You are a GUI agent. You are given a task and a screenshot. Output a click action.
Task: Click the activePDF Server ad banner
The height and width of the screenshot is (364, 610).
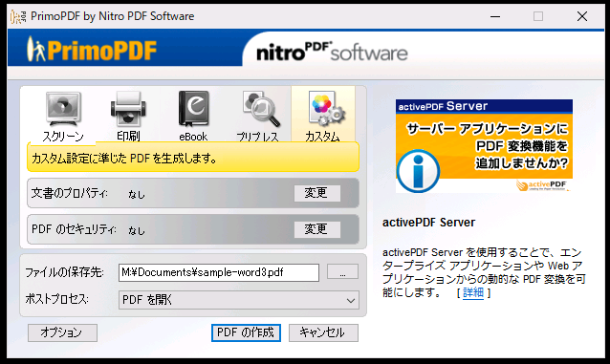point(484,146)
